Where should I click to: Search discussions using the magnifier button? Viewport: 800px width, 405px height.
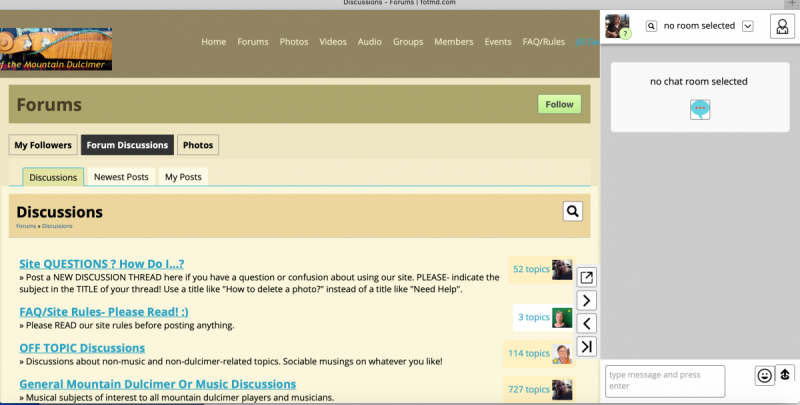[572, 211]
